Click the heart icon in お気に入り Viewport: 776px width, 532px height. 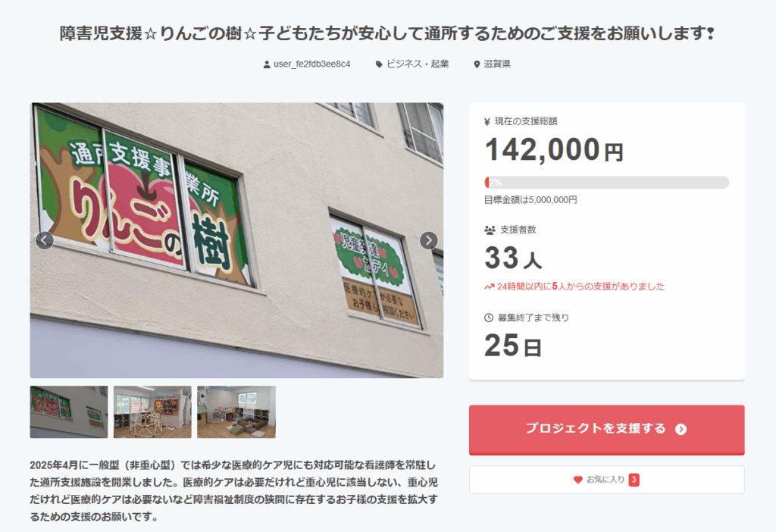click(x=577, y=480)
